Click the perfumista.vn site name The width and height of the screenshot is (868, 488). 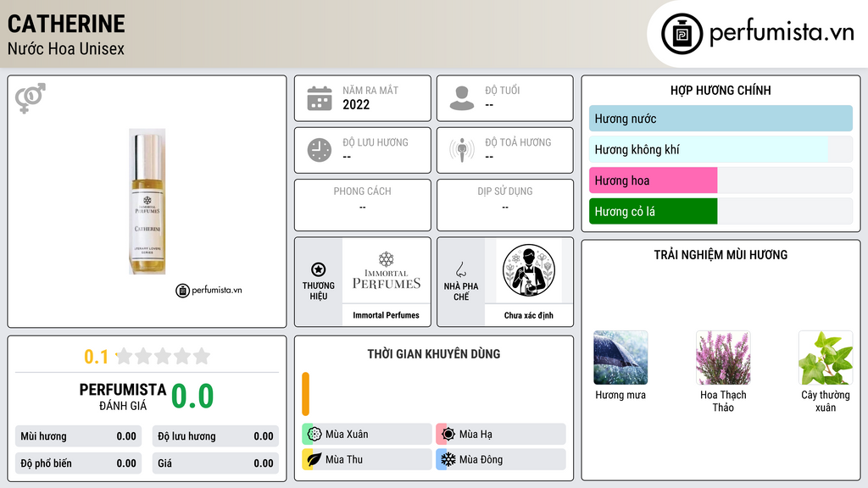[x=782, y=32]
